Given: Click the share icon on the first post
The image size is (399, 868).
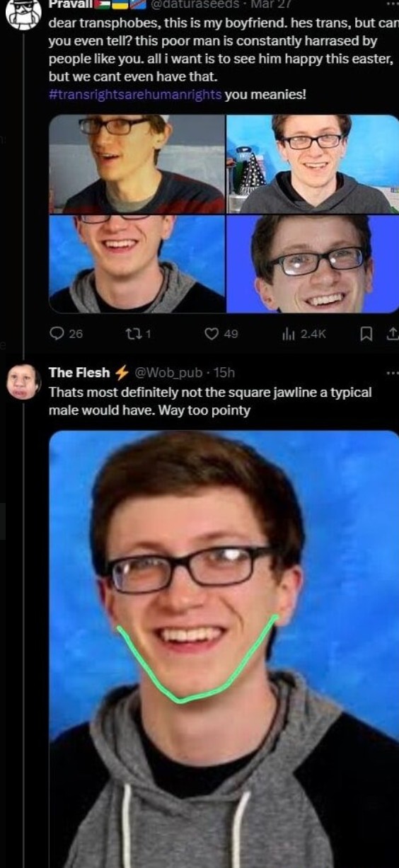Looking at the screenshot, I should pos(392,334).
